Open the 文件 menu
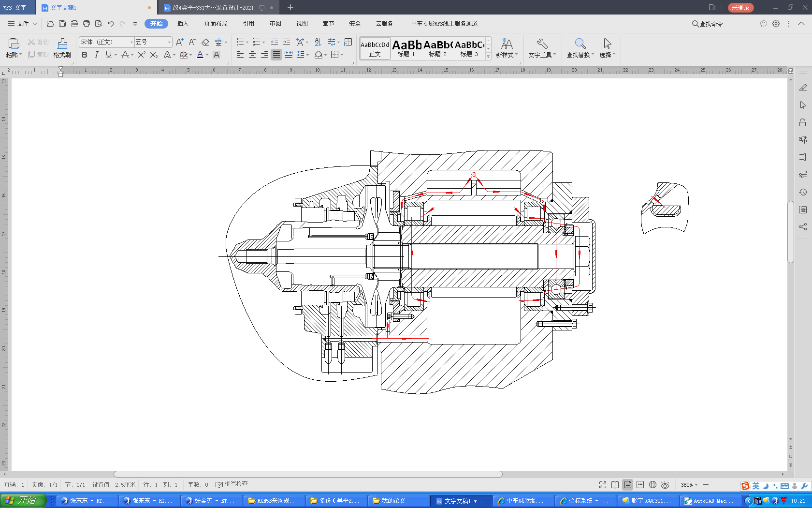 point(22,24)
